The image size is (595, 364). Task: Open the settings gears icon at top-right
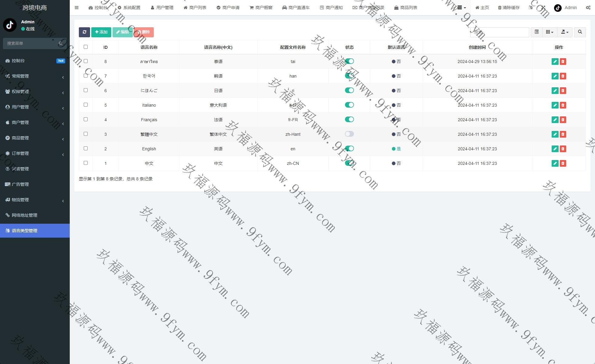588,8
